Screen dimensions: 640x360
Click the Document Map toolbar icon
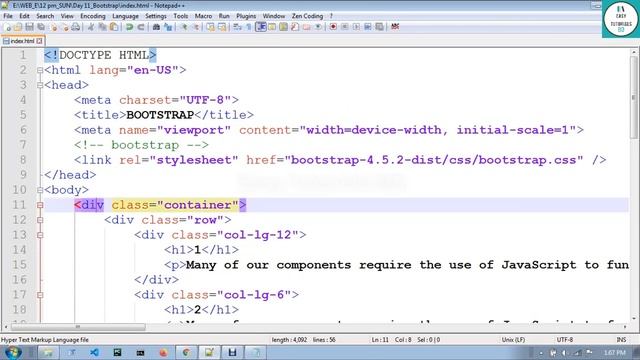(283, 27)
